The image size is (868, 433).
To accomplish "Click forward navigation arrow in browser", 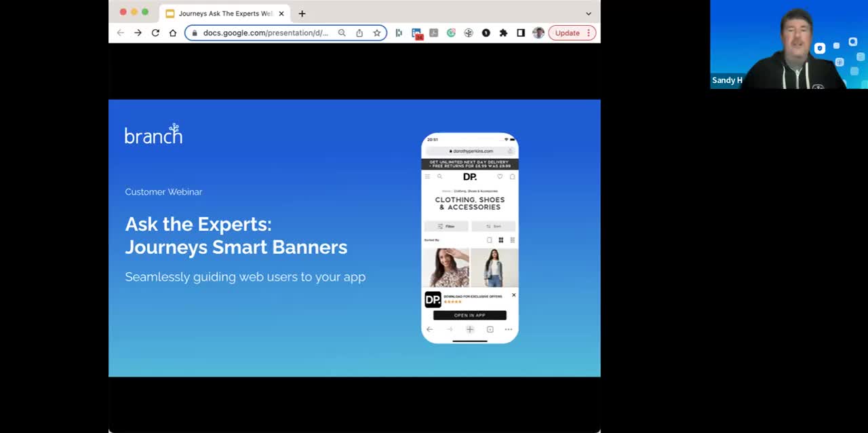I will pos(138,33).
